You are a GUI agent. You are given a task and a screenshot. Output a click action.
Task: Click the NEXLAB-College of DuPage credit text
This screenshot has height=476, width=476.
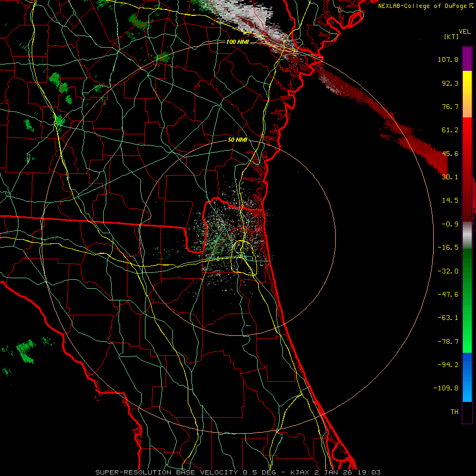coord(422,6)
